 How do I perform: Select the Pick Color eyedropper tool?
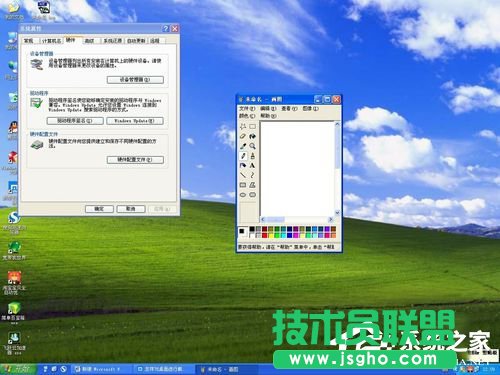pos(243,146)
